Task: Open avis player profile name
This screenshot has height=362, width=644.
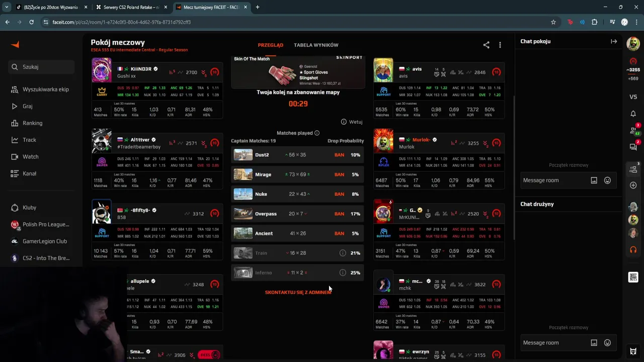Action: tap(417, 69)
